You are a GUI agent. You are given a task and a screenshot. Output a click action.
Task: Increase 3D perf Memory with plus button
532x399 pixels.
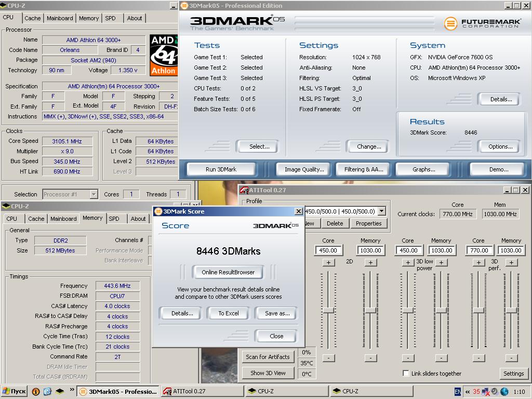(511, 262)
